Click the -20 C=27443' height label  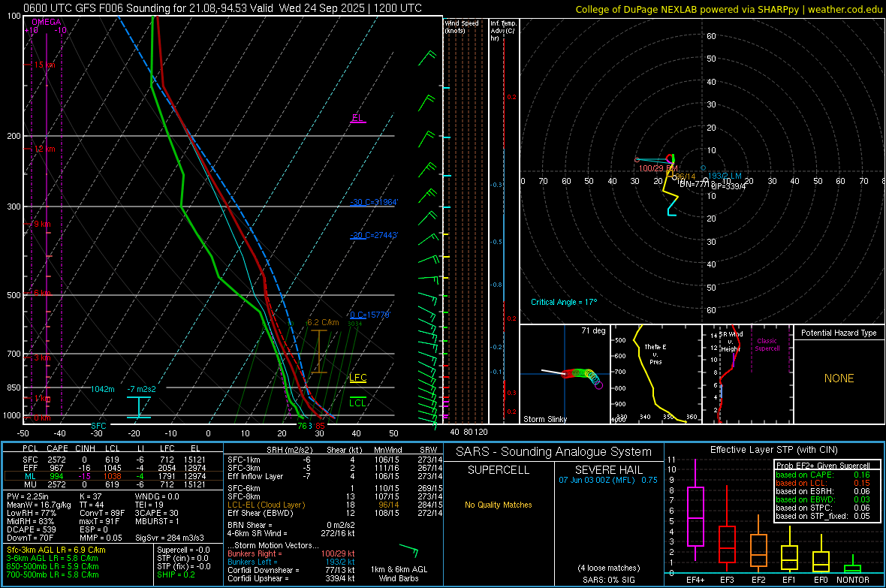(x=373, y=235)
